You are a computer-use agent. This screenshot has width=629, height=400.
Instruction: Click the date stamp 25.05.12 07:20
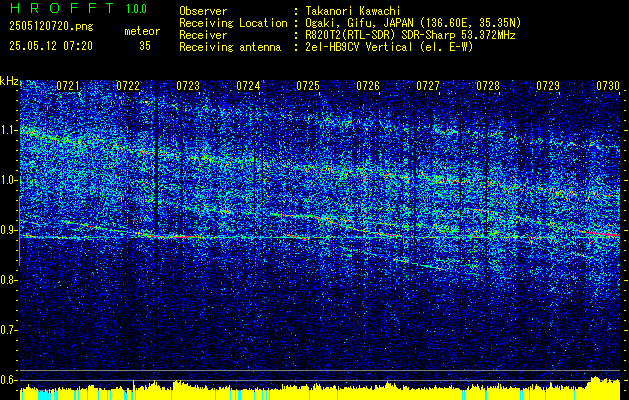click(x=51, y=46)
